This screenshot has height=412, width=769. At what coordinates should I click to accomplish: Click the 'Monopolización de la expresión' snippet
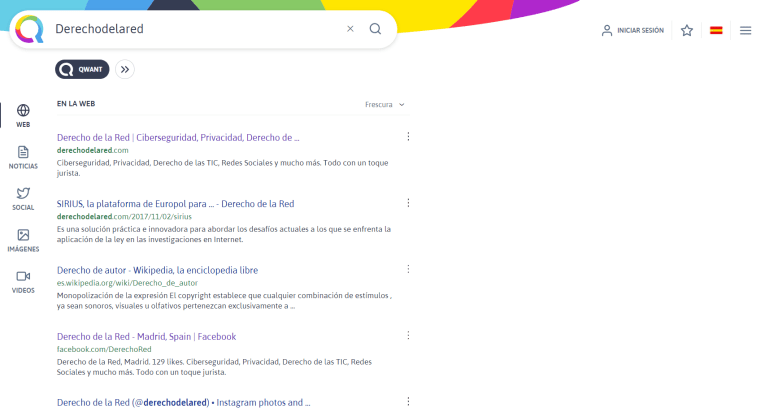coord(224,301)
